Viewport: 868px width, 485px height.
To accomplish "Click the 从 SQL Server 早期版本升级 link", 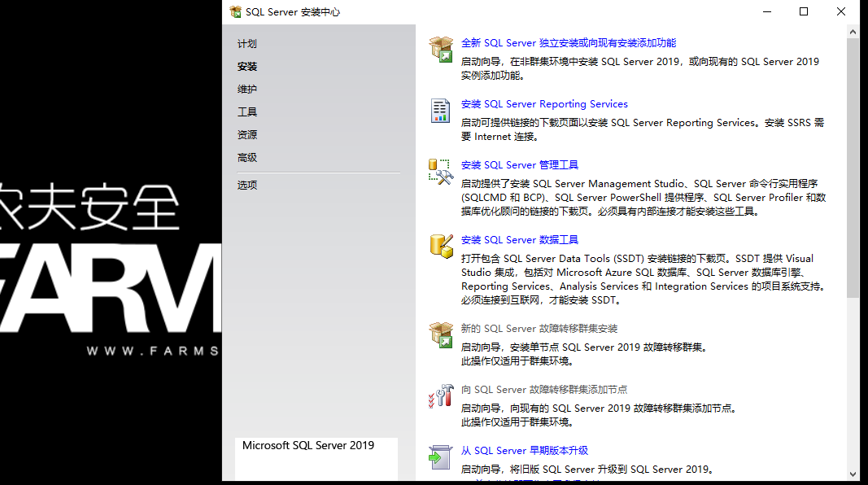I will click(x=526, y=450).
